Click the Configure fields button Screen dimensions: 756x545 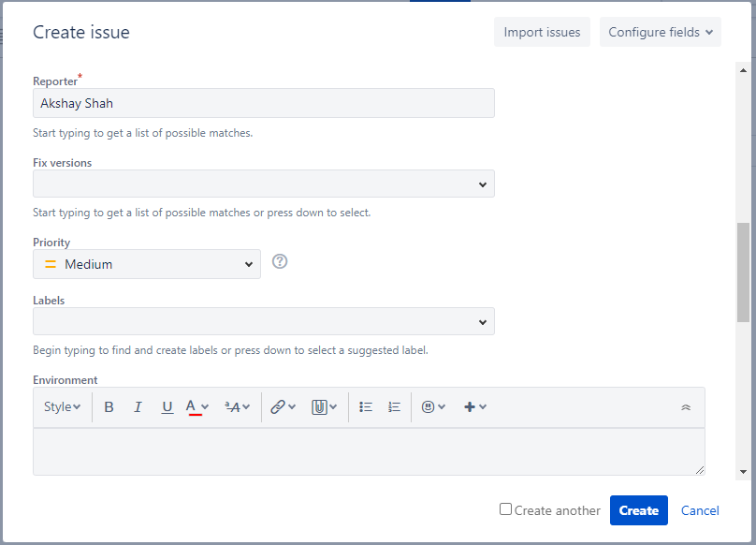tap(660, 31)
